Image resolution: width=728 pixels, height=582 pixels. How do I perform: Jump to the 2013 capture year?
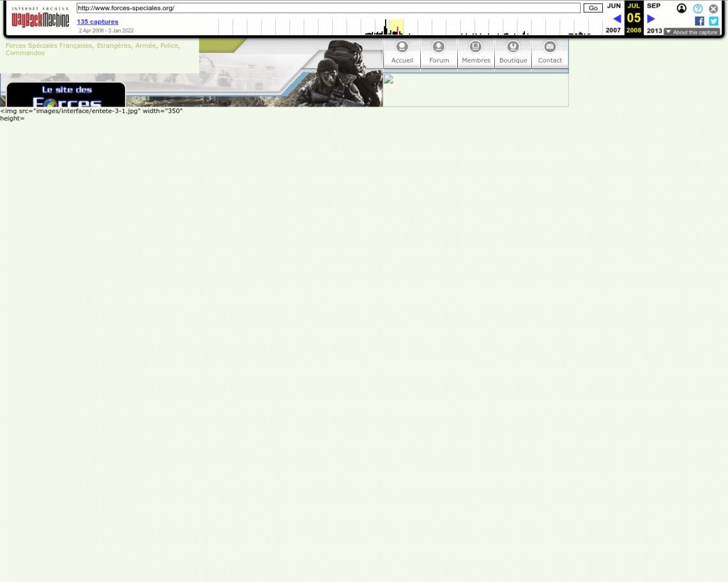pos(654,31)
